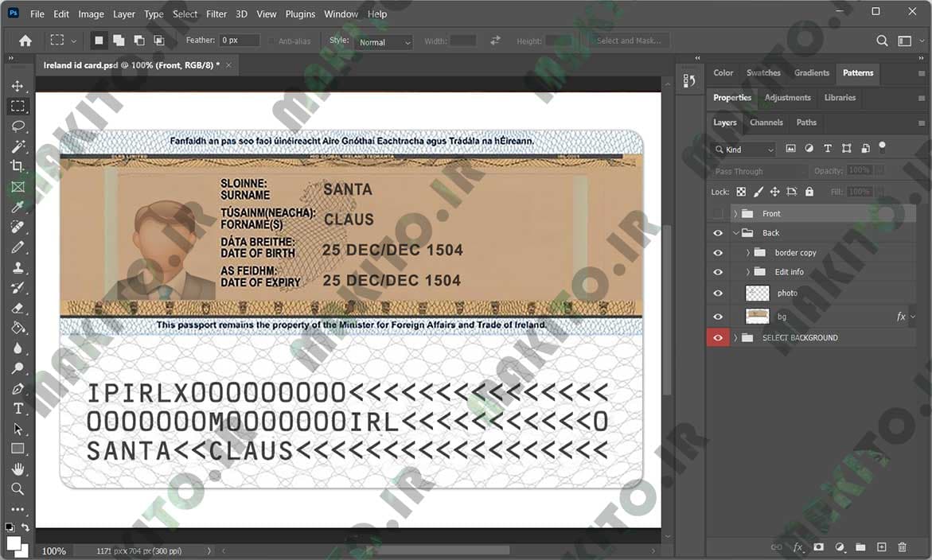Click New selection mode button

click(x=99, y=41)
